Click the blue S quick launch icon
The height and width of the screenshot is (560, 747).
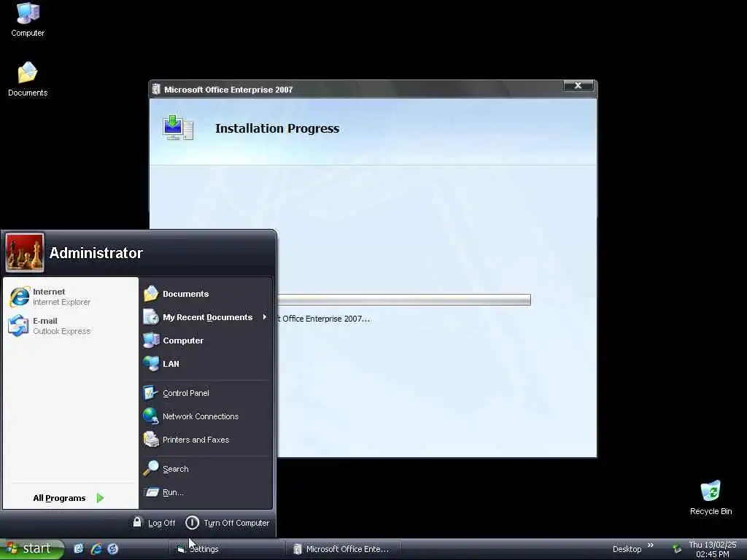(113, 549)
